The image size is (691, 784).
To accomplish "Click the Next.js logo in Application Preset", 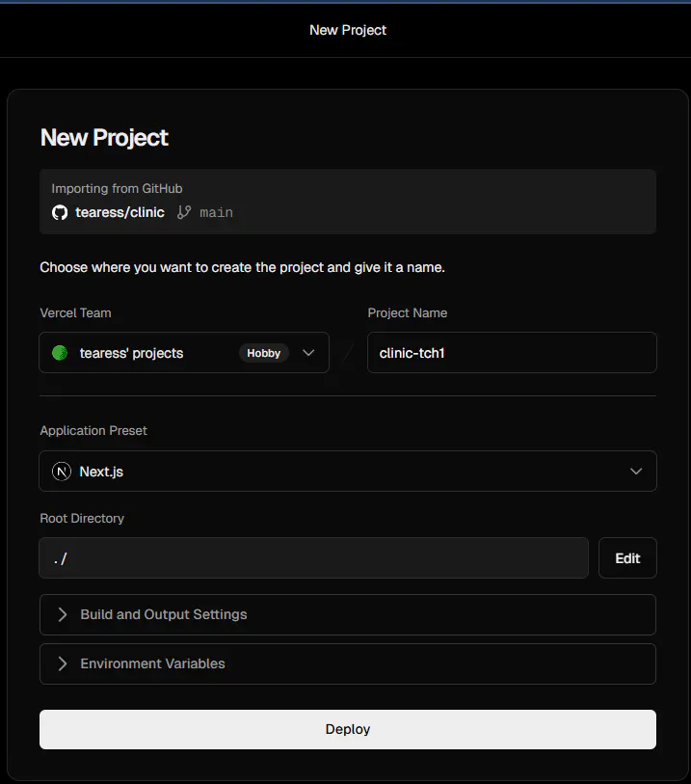I will pyautogui.click(x=62, y=472).
